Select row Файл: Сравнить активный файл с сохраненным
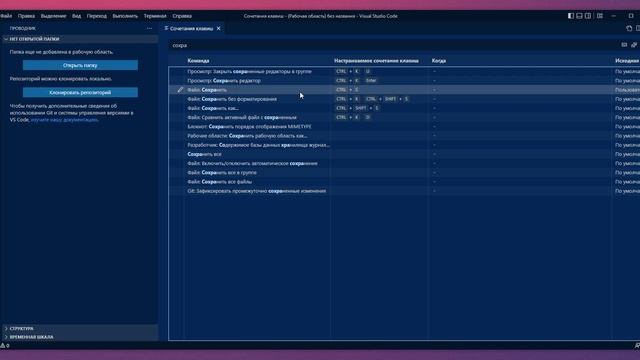Image resolution: width=640 pixels, height=360 pixels. pos(404,118)
